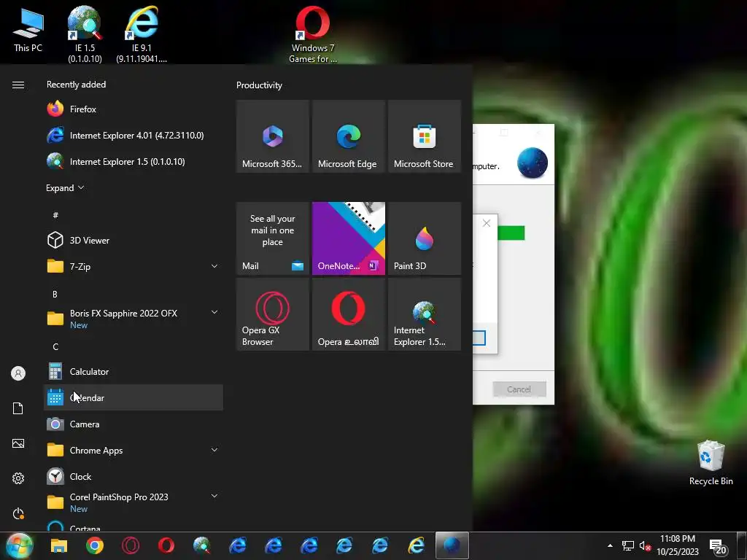747x560 pixels.
Task: Open Power options in the Start sidebar
Action: point(18,513)
